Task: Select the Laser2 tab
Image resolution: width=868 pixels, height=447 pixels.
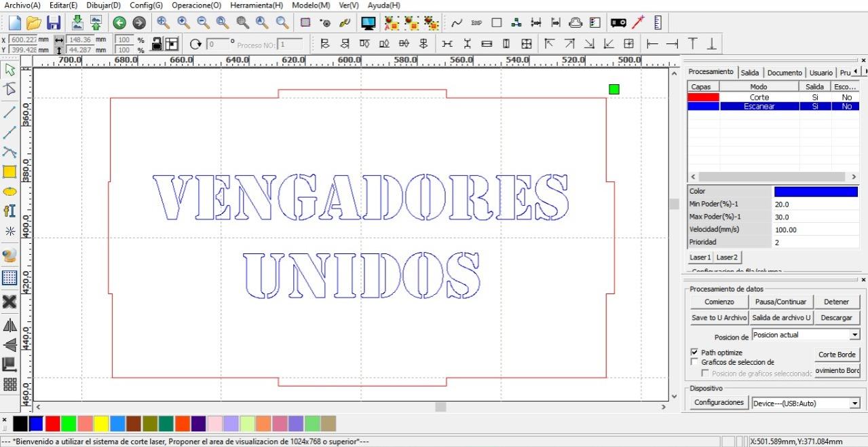Action: tap(727, 257)
